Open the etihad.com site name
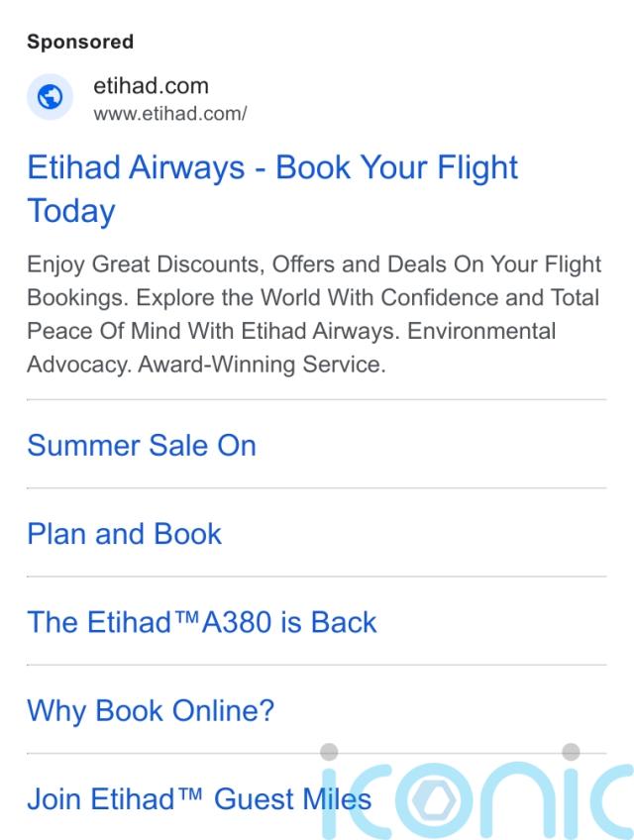Viewport: 634px width, 840px height. pyautogui.click(x=152, y=86)
